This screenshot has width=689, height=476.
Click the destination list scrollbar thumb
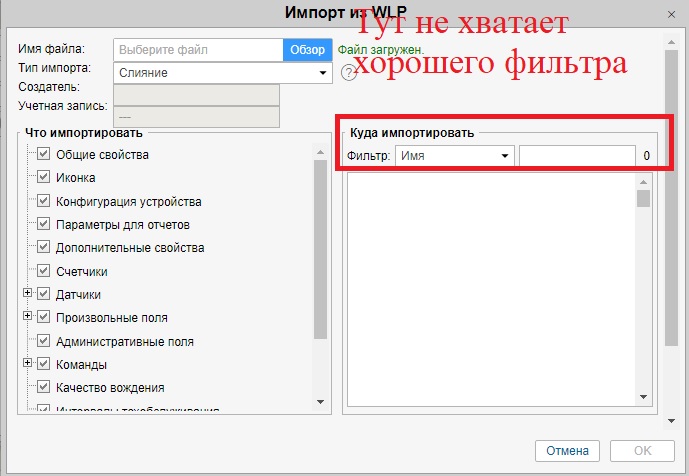(643, 198)
